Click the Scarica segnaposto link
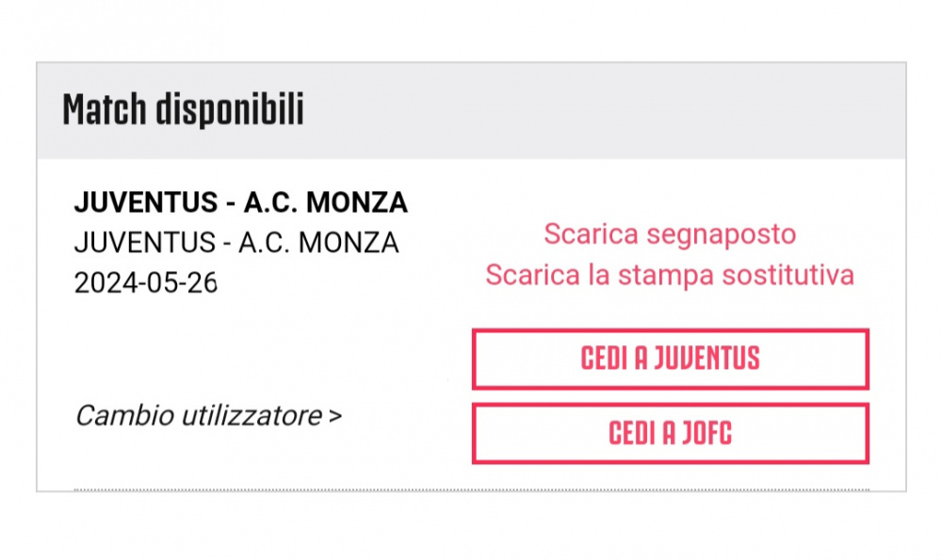Screen dimensions: 942x560 [670, 234]
